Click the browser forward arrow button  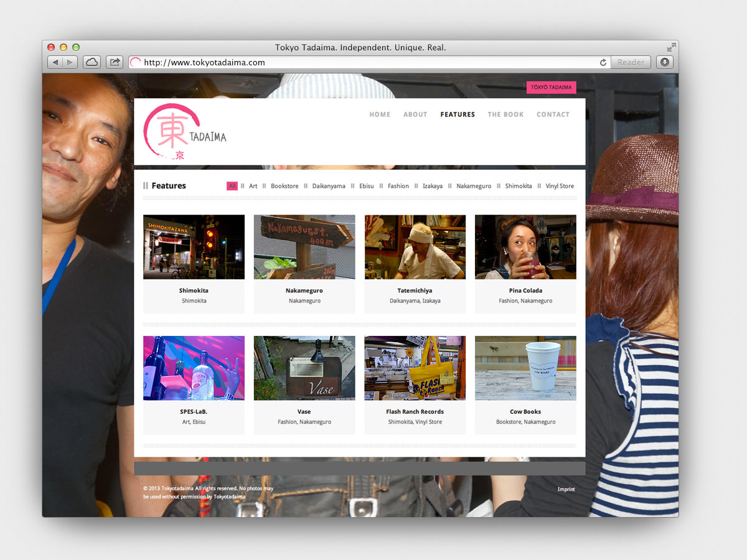tap(70, 62)
